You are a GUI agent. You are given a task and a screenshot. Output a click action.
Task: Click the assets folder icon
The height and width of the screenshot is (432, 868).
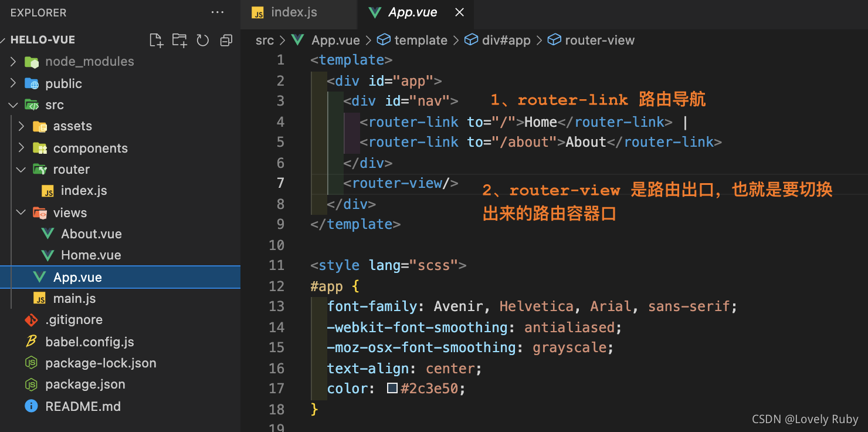(40, 126)
